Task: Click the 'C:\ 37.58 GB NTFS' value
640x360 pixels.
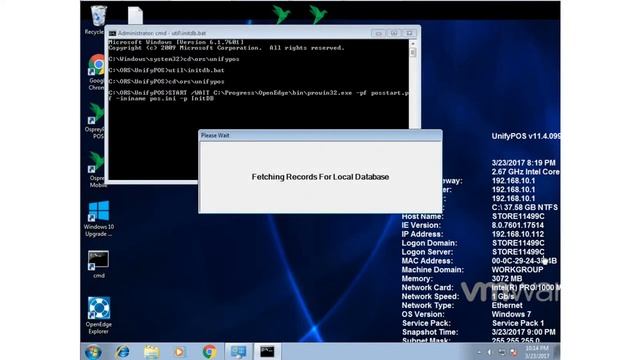Action: tap(524, 207)
